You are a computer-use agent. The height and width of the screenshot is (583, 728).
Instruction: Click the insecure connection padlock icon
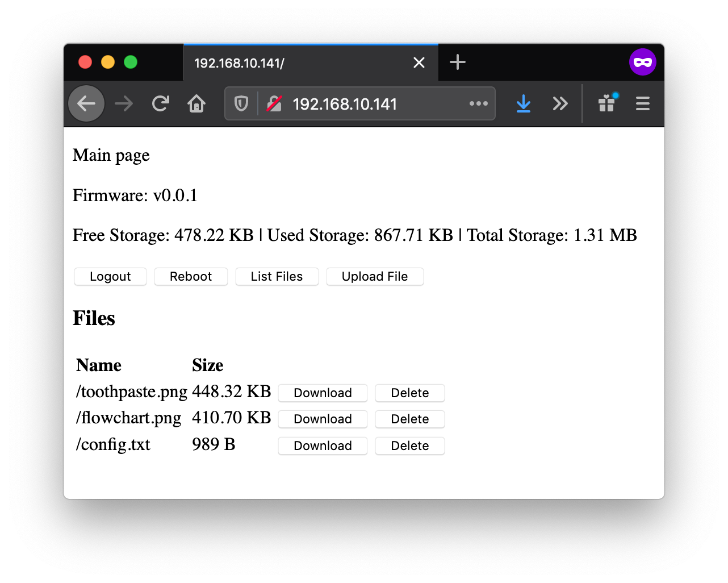click(x=274, y=103)
